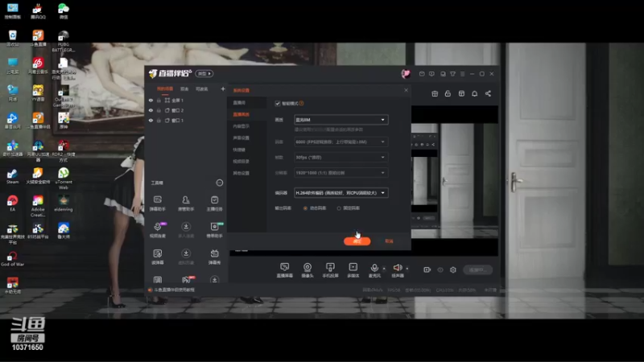Confirm settings with the orange 确定 button
644x362 pixels.
click(x=357, y=241)
